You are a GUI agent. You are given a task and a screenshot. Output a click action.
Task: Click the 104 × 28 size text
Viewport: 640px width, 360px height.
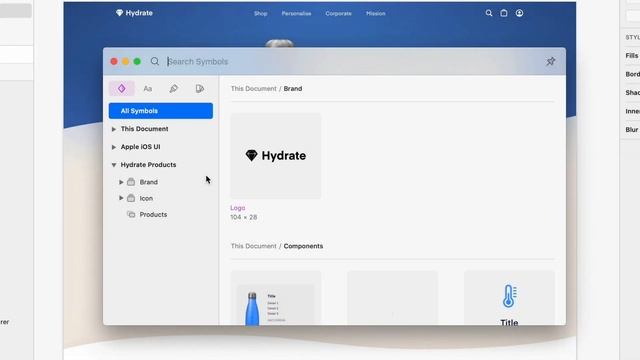pos(244,218)
